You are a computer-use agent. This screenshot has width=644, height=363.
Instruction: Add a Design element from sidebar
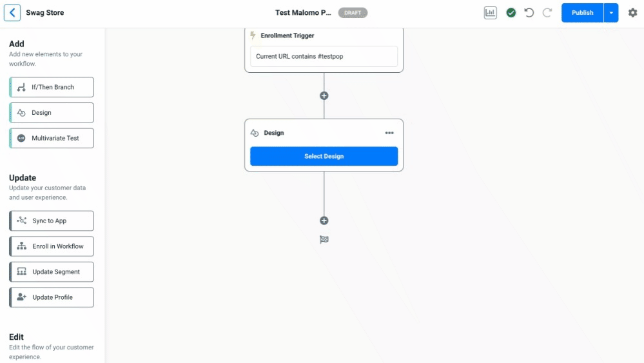click(52, 113)
